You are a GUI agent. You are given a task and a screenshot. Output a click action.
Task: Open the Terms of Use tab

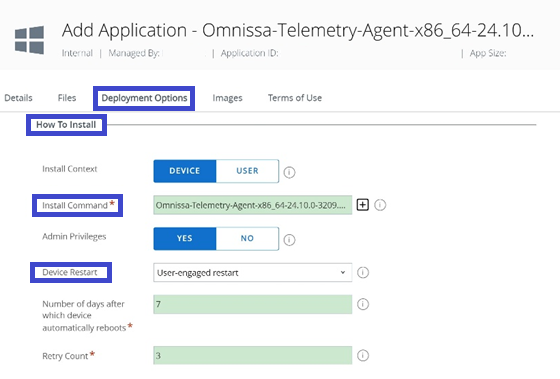pos(295,98)
